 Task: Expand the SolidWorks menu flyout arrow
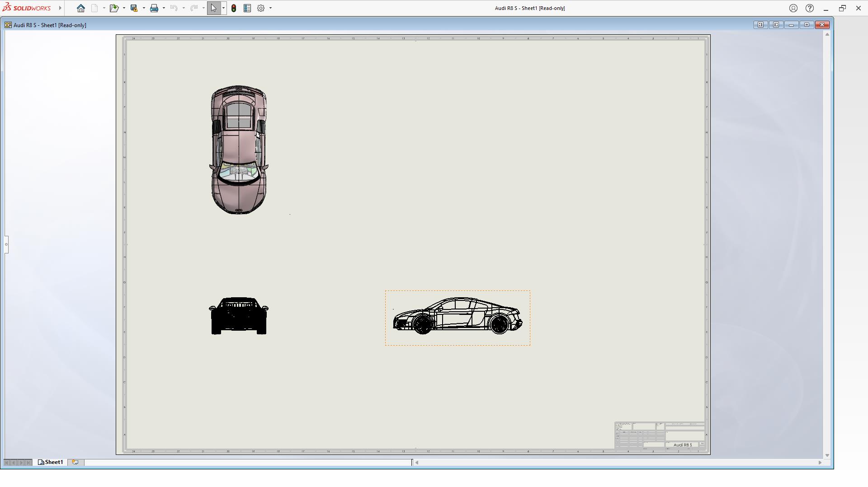click(x=60, y=8)
